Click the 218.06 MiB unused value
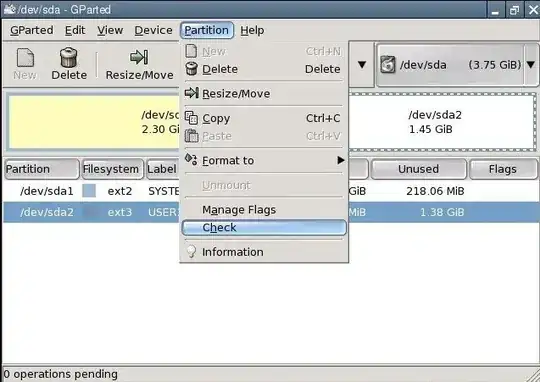 435,191
